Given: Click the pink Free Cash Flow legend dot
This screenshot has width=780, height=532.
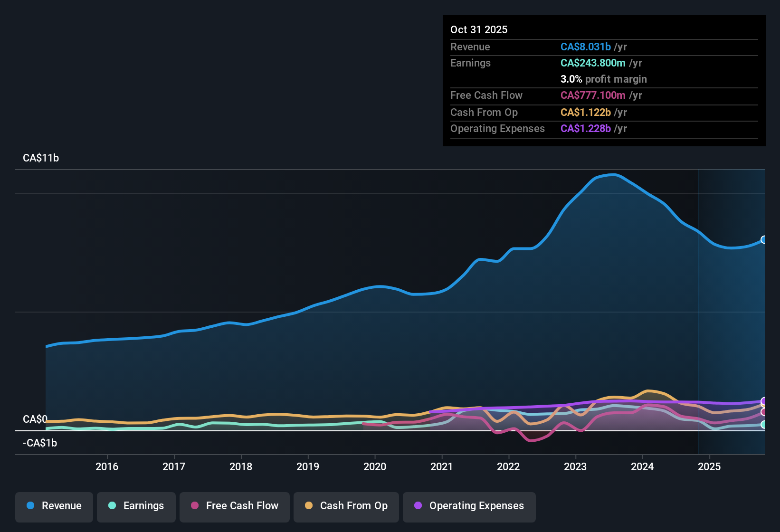Looking at the screenshot, I should pyautogui.click(x=194, y=506).
